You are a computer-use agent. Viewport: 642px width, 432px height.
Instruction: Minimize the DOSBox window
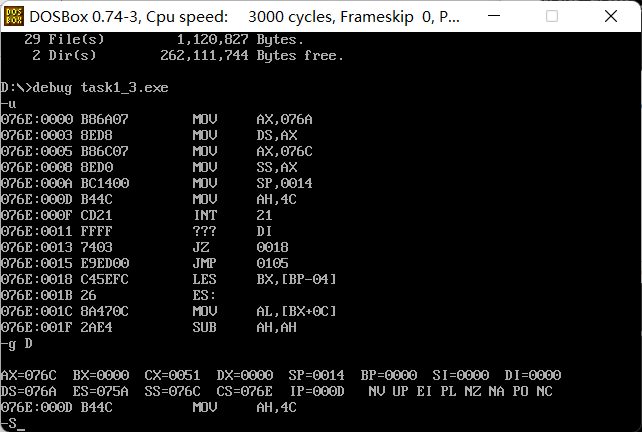click(x=494, y=16)
